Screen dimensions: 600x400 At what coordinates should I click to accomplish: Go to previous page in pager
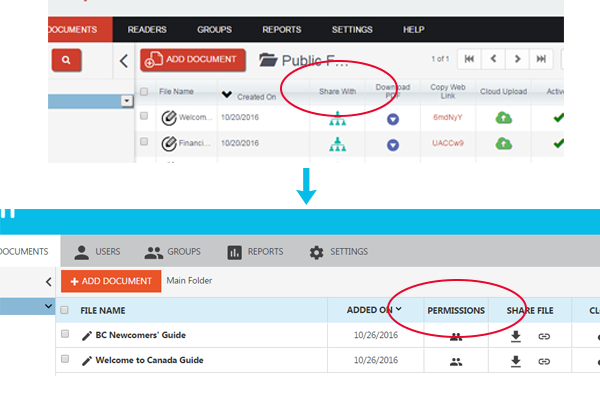point(493,59)
